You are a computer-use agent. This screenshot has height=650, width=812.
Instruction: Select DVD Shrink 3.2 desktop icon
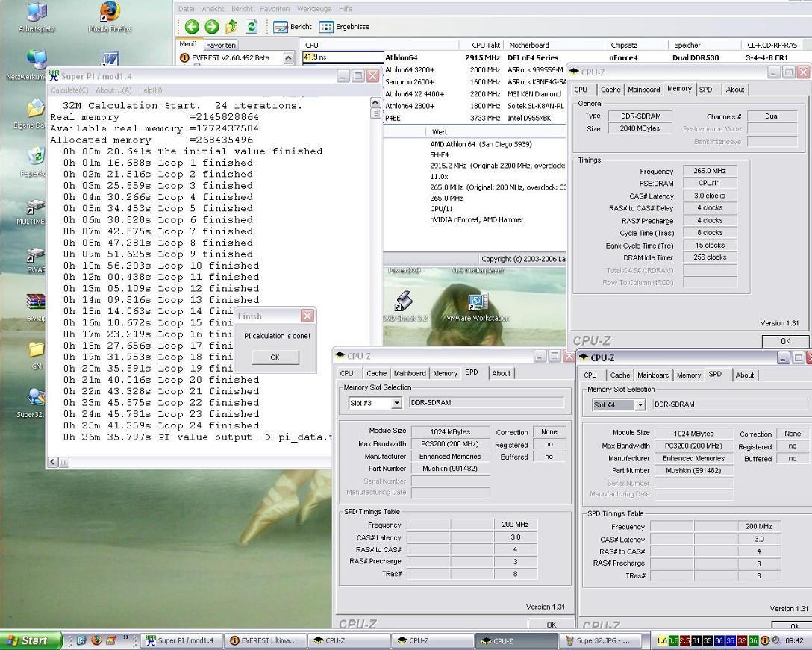[405, 307]
